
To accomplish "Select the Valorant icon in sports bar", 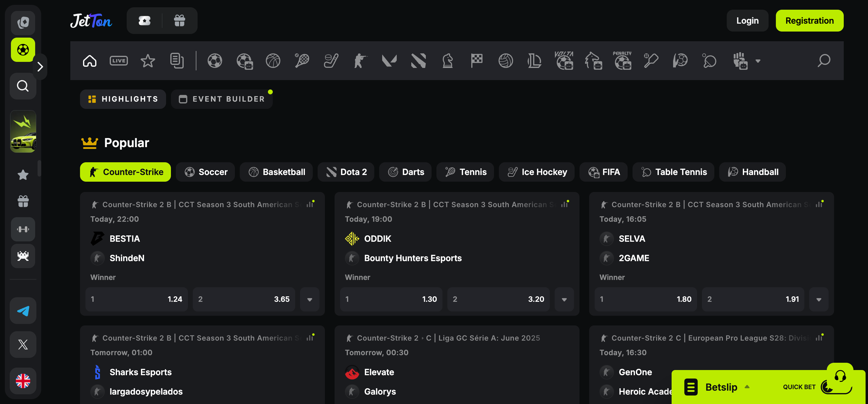I will pyautogui.click(x=389, y=61).
